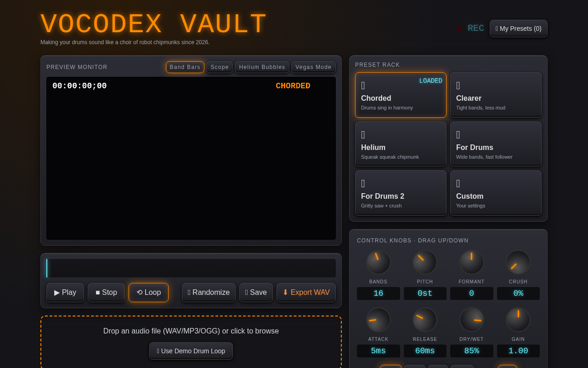This screenshot has width=588, height=368.
Task: Click the Crush knob
Action: [x=518, y=262]
